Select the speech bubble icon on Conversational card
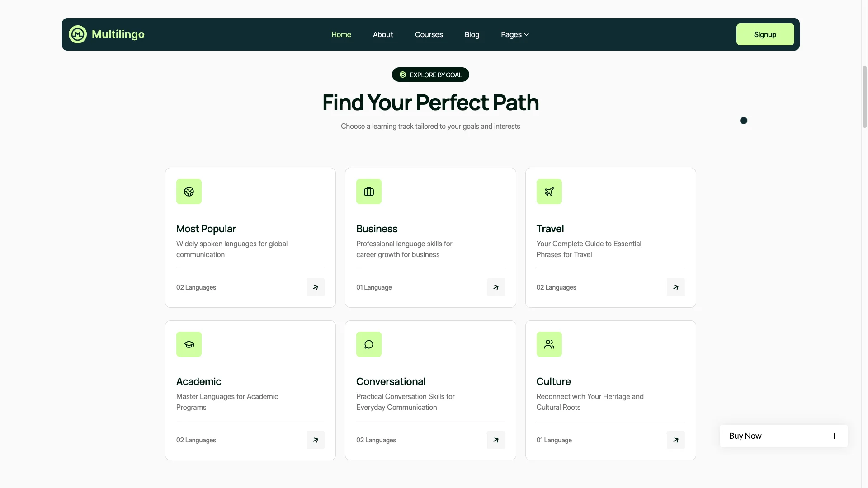 [x=368, y=344]
